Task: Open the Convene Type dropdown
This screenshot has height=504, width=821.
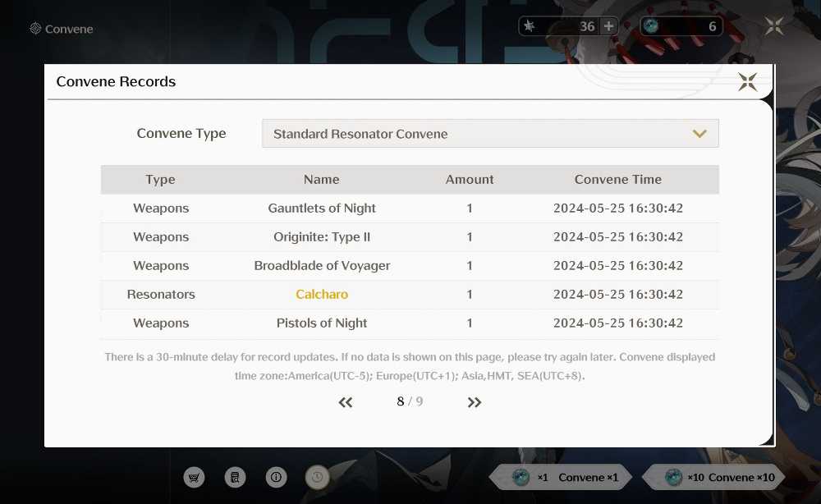Action: point(490,134)
